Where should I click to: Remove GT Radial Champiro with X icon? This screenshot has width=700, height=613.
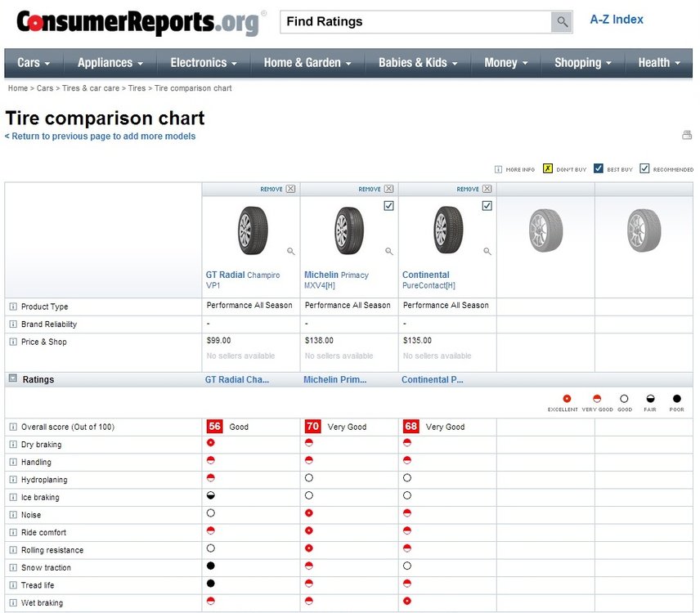click(x=290, y=189)
